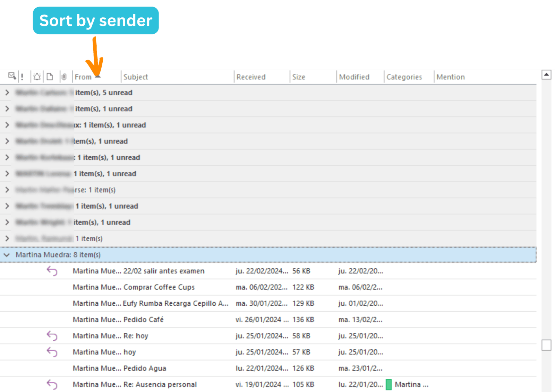
Task: Sort by the From column header
Action: (83, 77)
